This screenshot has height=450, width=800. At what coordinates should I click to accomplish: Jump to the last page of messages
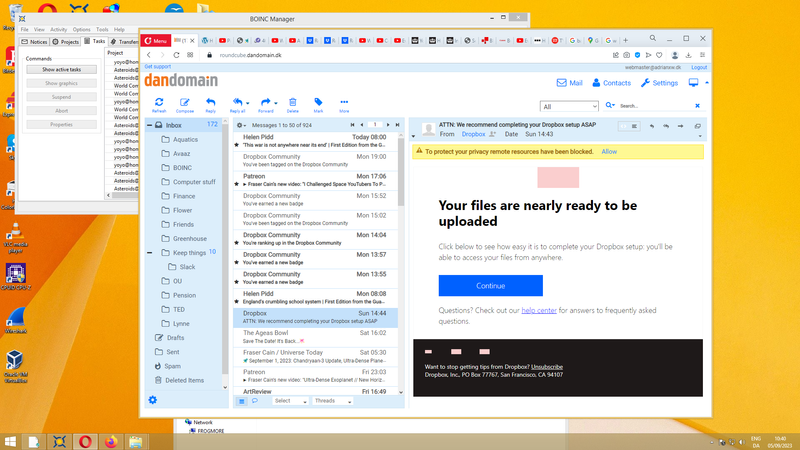[x=397, y=125]
